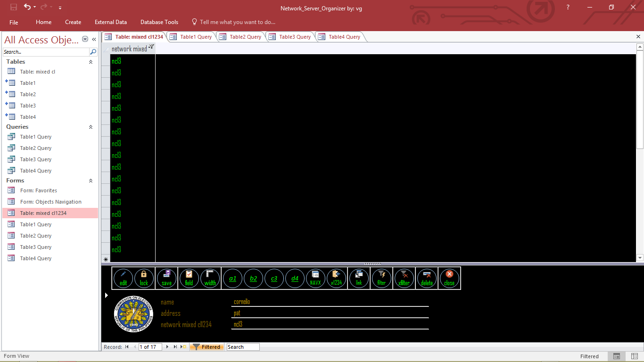Open the Customize Quick Access Toolbar dropdown
The width and height of the screenshot is (644, 362).
click(x=60, y=8)
